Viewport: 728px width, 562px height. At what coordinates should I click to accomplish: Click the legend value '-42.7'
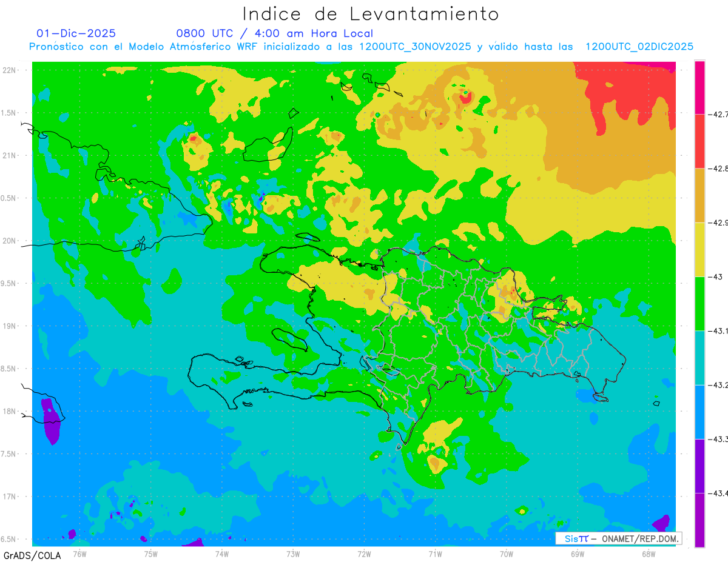tap(718, 114)
